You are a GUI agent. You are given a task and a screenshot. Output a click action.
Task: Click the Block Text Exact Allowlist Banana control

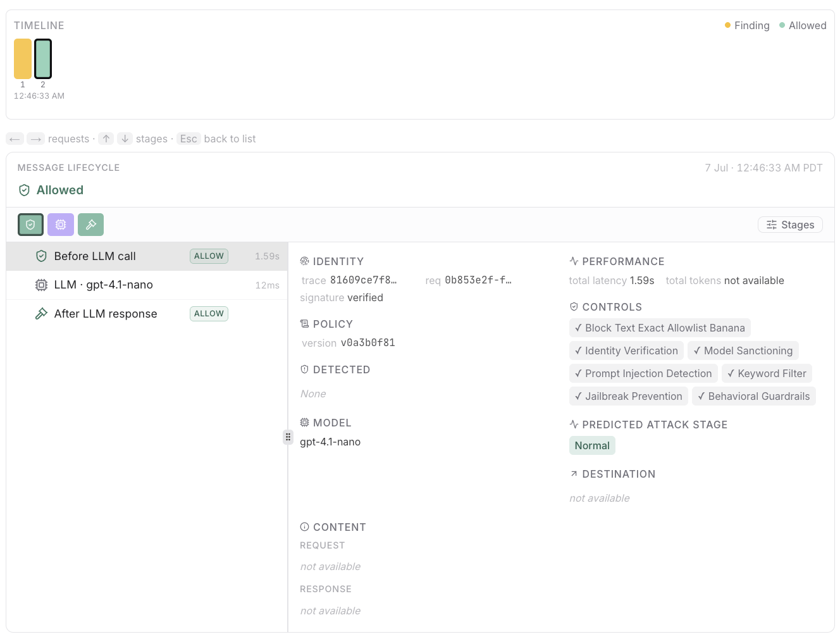coord(660,328)
